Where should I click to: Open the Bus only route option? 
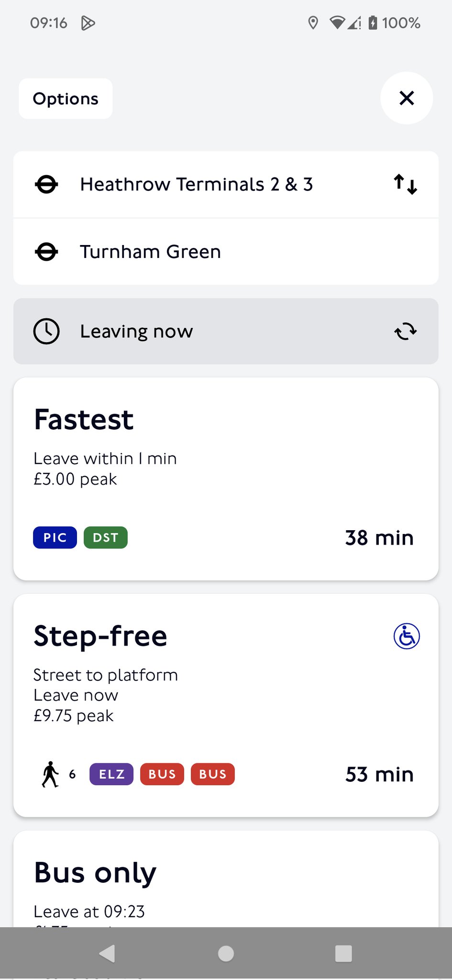pyautogui.click(x=95, y=873)
